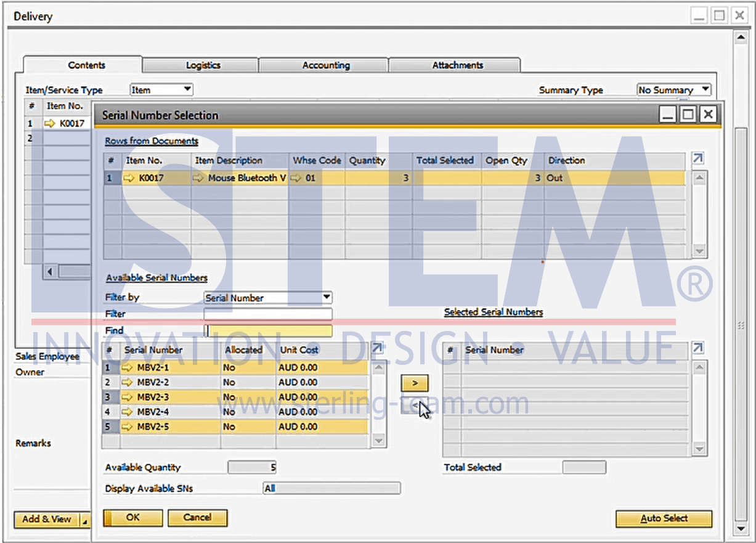Click the link arrow next to serial MBV2-1
The height and width of the screenshot is (543, 756).
coord(128,367)
